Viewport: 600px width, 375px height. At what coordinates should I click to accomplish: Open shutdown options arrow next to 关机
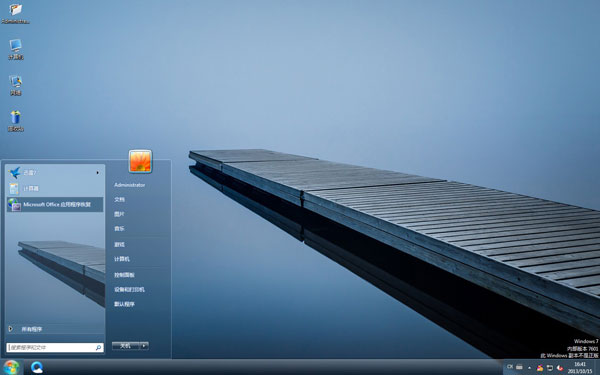click(144, 346)
